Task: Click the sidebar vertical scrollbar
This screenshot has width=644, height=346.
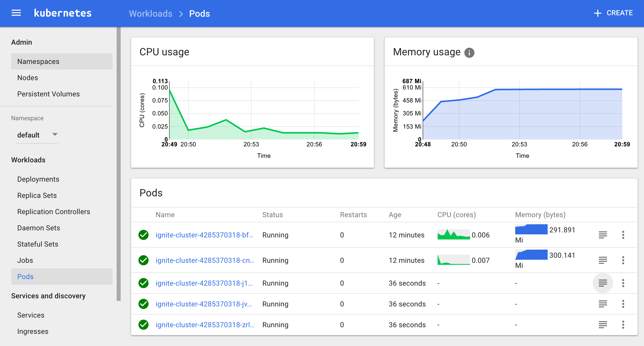Action: click(119, 164)
